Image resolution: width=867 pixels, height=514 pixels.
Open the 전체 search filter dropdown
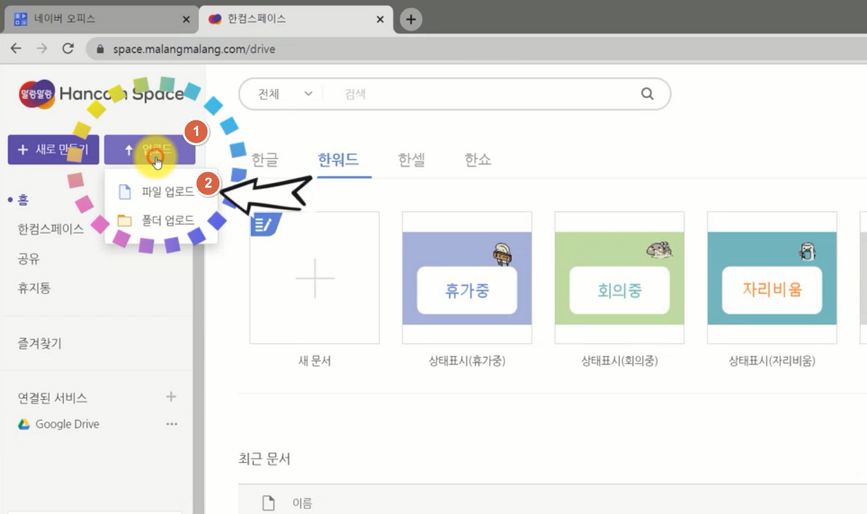coord(285,94)
